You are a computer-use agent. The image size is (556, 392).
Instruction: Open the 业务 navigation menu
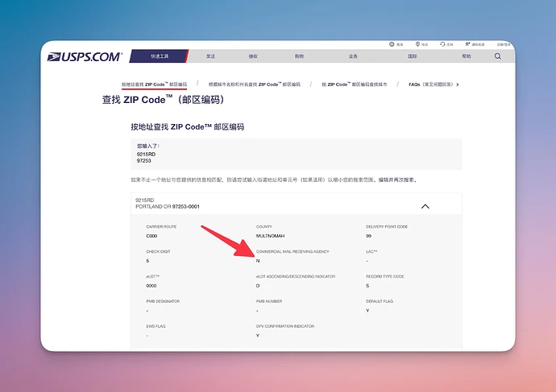click(352, 56)
